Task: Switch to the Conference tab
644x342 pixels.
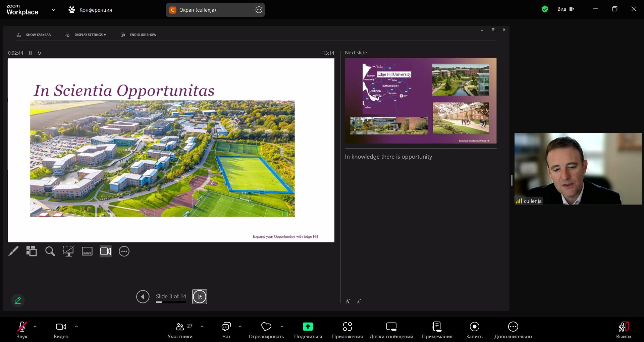Action: [x=90, y=10]
